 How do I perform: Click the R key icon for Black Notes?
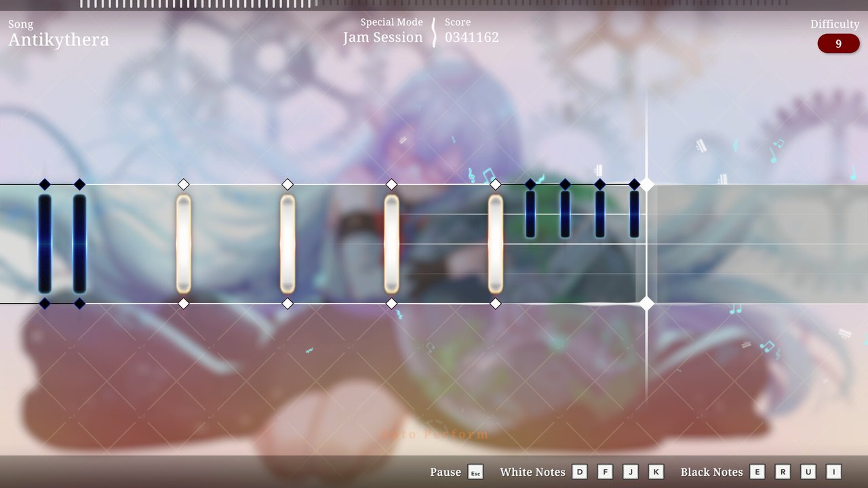coord(783,472)
